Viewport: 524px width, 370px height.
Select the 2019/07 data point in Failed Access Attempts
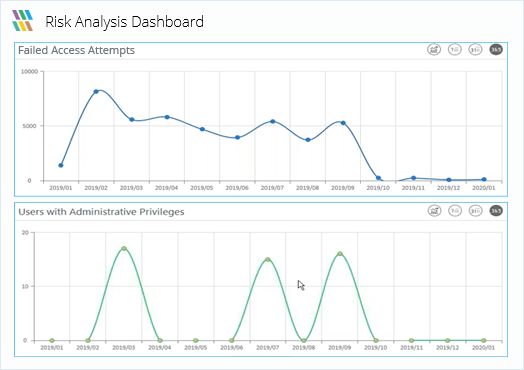tap(273, 121)
